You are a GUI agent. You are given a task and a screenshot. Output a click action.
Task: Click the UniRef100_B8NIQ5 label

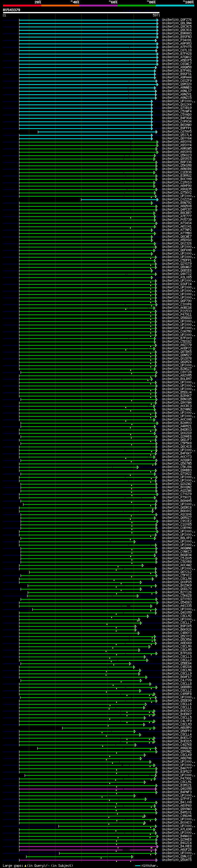(x=177, y=399)
